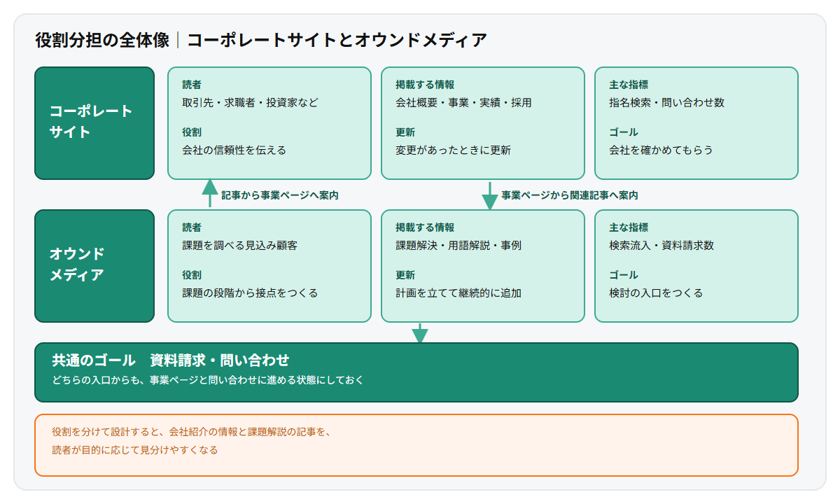840x504 pixels.
Task: Select the subtitle コーポレートサイトとオウンドメディア
Action: [337, 40]
